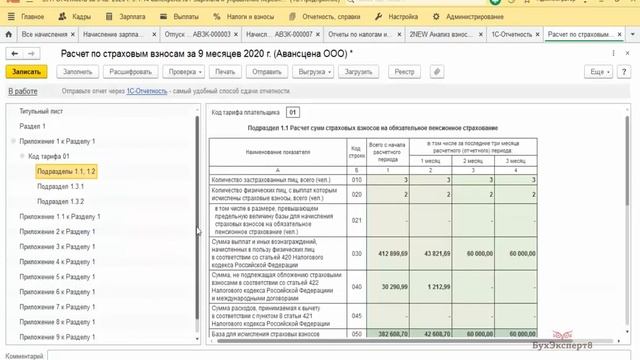
Task: Close the 2NEW Анализ взносов tab
Action: 481,35
